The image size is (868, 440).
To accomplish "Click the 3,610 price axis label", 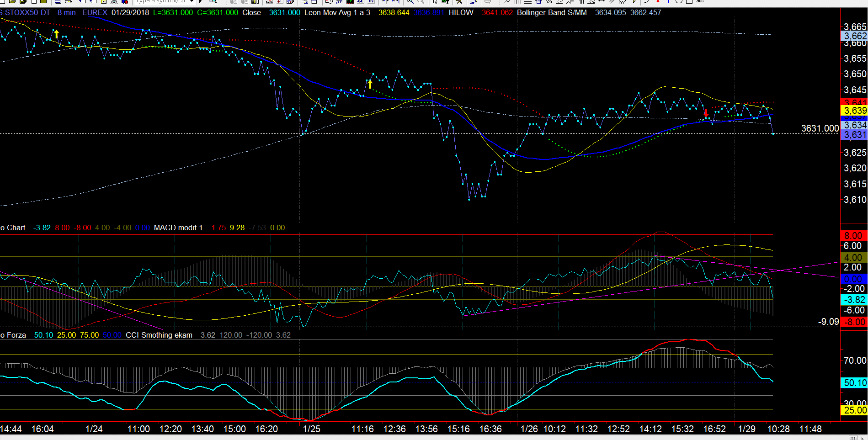I will coord(855,200).
